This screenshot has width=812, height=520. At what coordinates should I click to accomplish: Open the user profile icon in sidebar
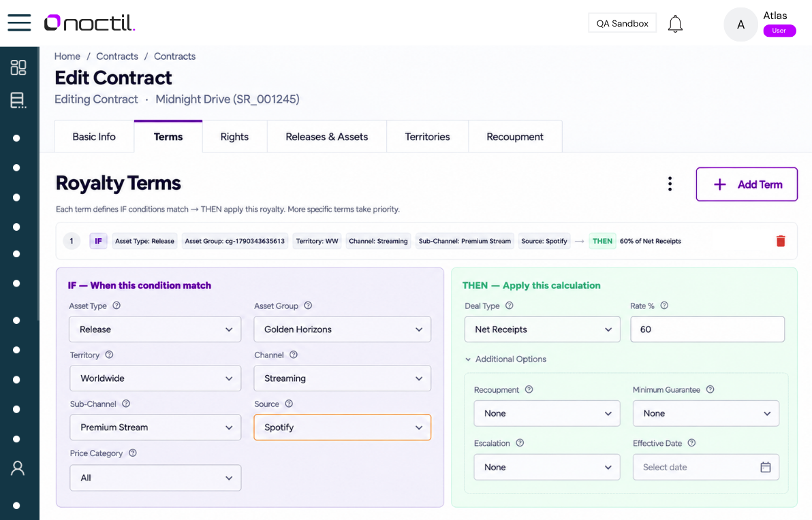(18, 468)
